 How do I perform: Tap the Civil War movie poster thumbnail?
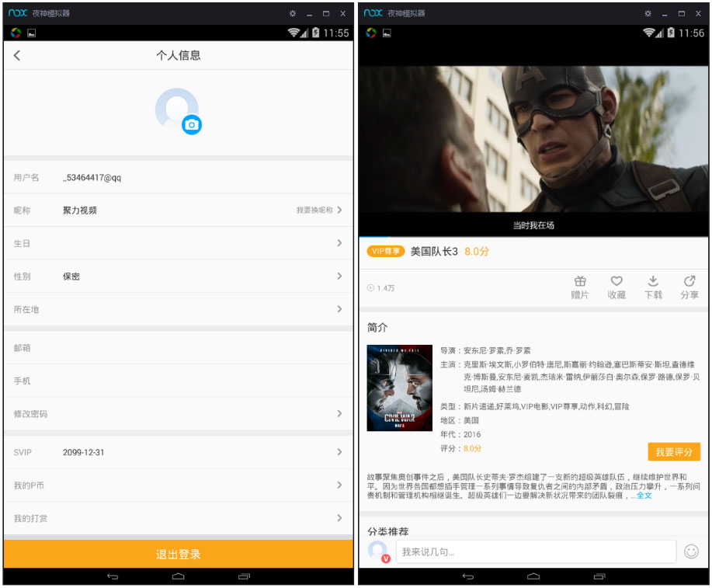point(400,388)
